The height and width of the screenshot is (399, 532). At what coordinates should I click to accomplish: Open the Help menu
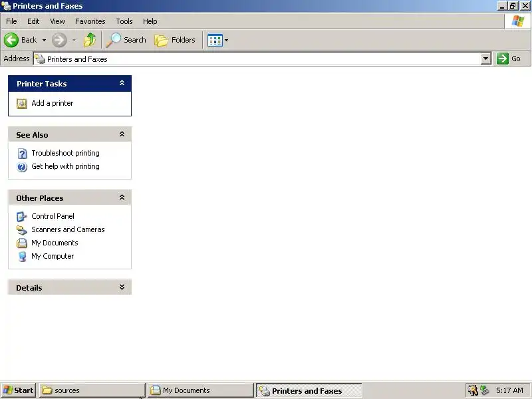(150, 21)
